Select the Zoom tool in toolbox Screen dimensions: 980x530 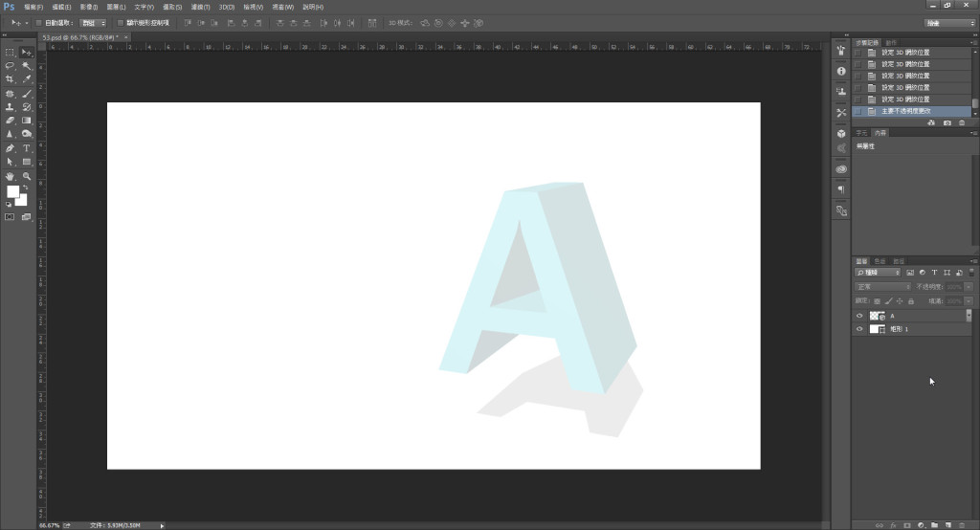pos(27,176)
